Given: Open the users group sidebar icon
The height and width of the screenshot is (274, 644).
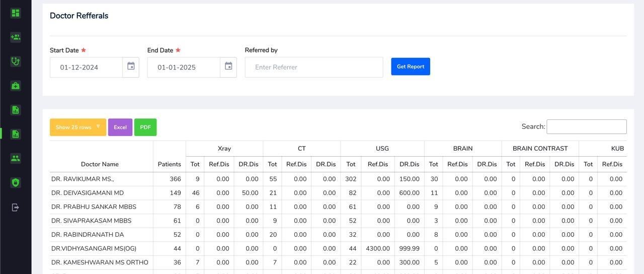Looking at the screenshot, I should 16,158.
